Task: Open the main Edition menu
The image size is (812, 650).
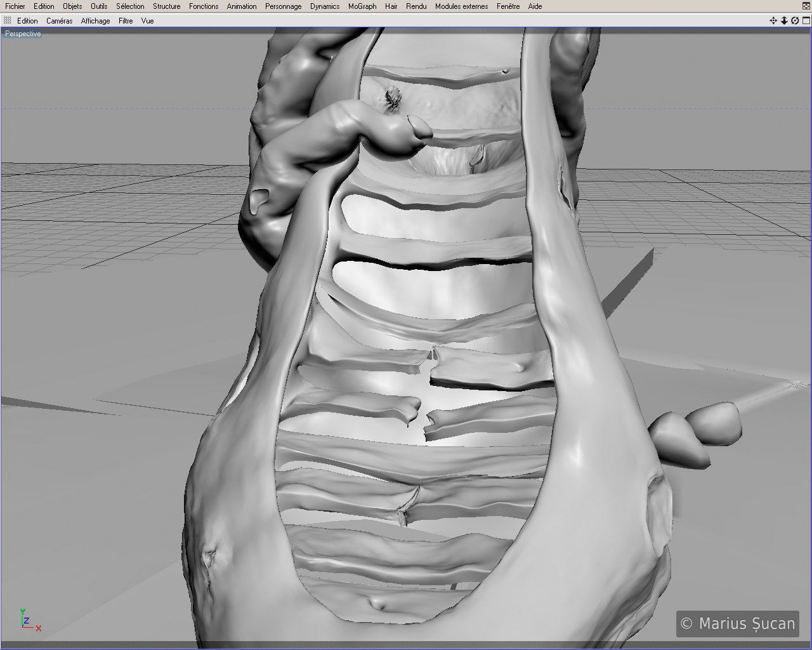Action: [44, 6]
